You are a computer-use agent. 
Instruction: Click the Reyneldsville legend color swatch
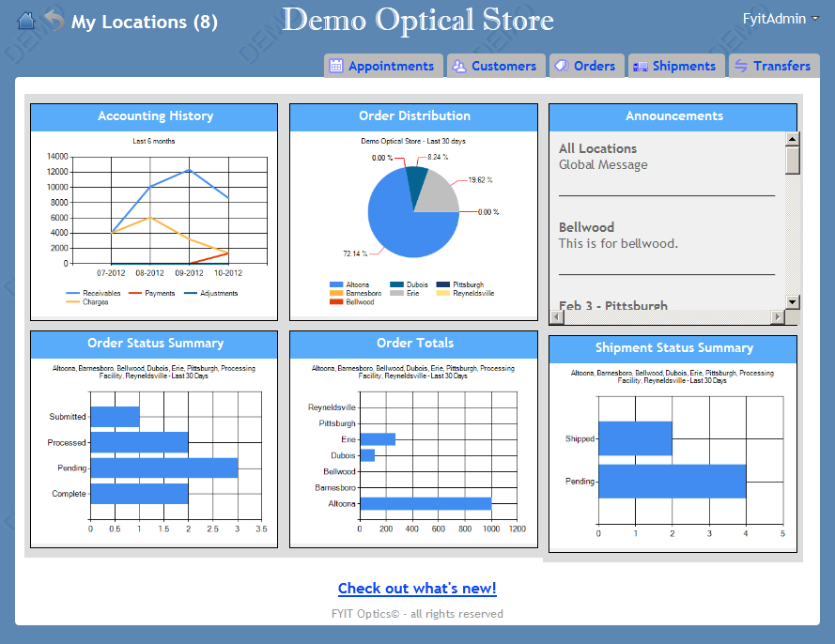coord(443,293)
